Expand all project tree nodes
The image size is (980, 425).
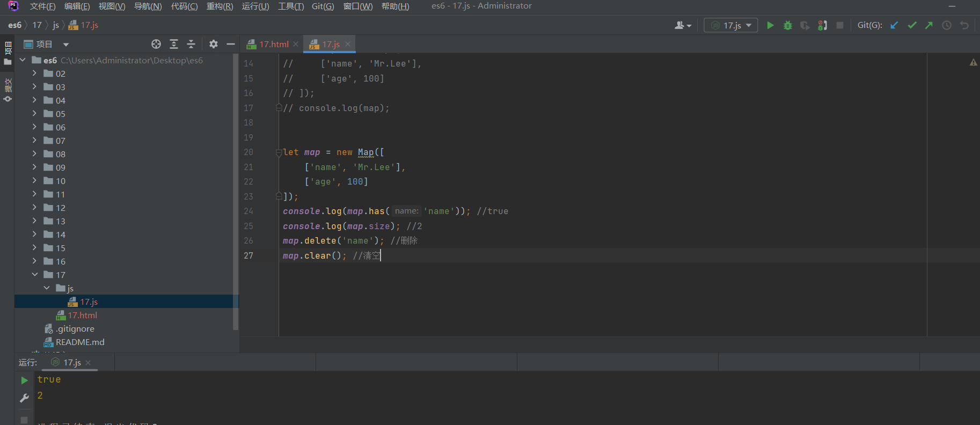pyautogui.click(x=174, y=44)
